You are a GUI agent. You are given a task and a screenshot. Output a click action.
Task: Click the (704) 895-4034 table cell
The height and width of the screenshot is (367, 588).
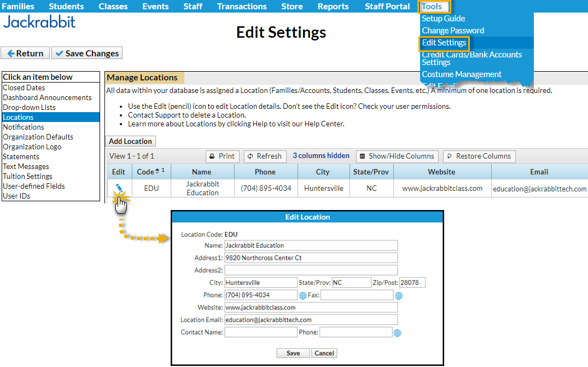point(266,188)
